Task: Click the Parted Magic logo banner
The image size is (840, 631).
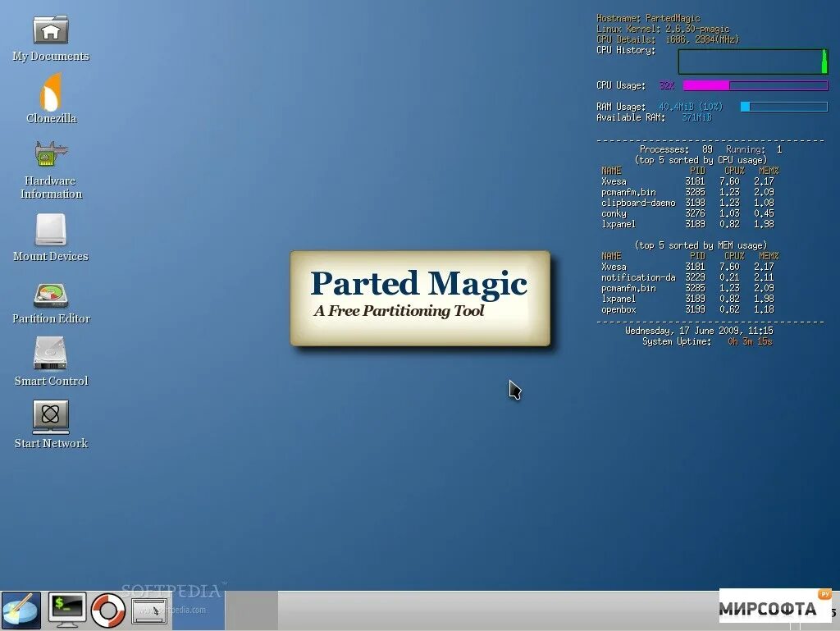Action: pyautogui.click(x=420, y=299)
